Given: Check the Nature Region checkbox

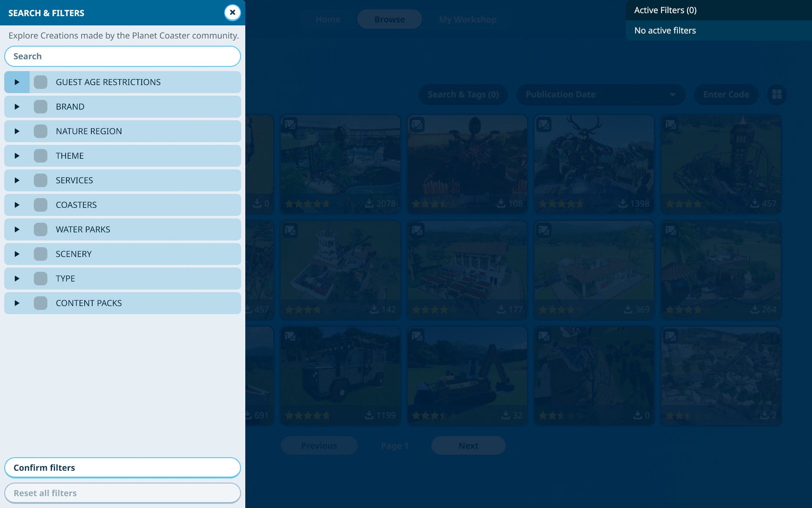Looking at the screenshot, I should [41, 131].
